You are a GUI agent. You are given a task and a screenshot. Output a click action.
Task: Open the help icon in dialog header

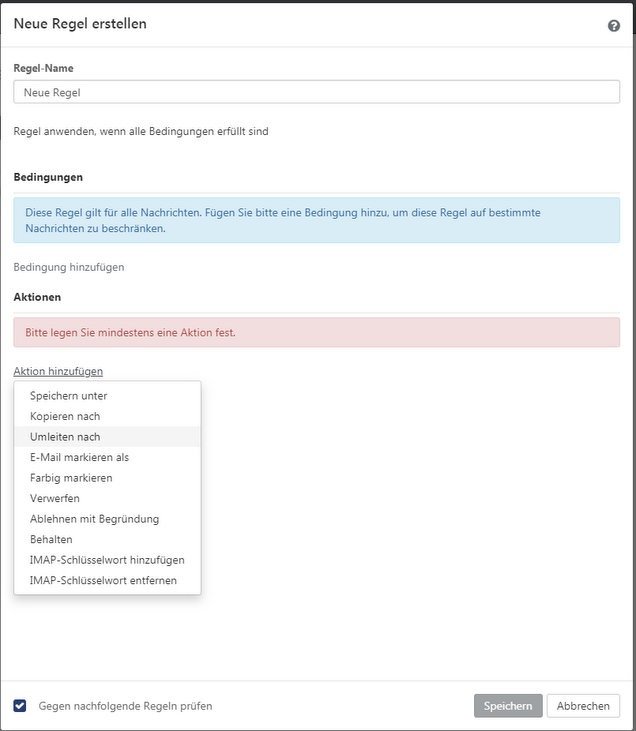click(x=614, y=26)
